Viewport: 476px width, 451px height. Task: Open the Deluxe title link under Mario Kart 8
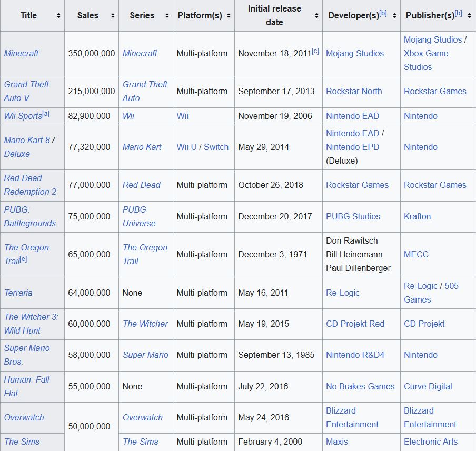17,154
